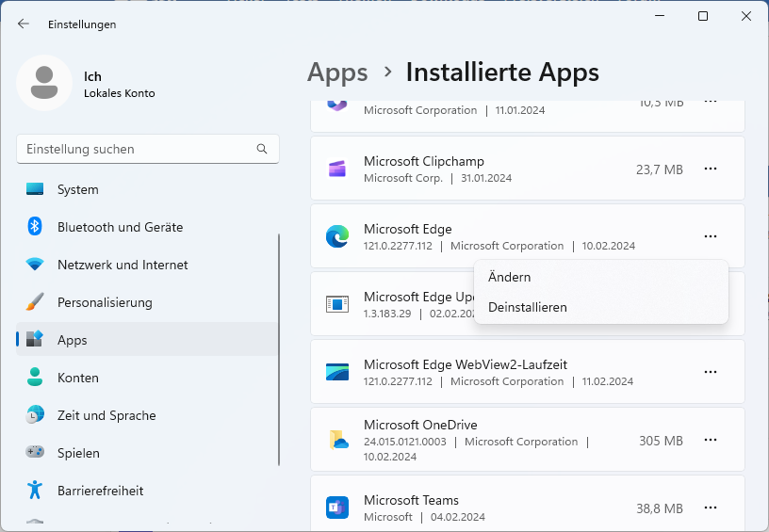Open Bluetooth und Geräte settings
Viewport: 769px width, 532px height.
tap(120, 227)
